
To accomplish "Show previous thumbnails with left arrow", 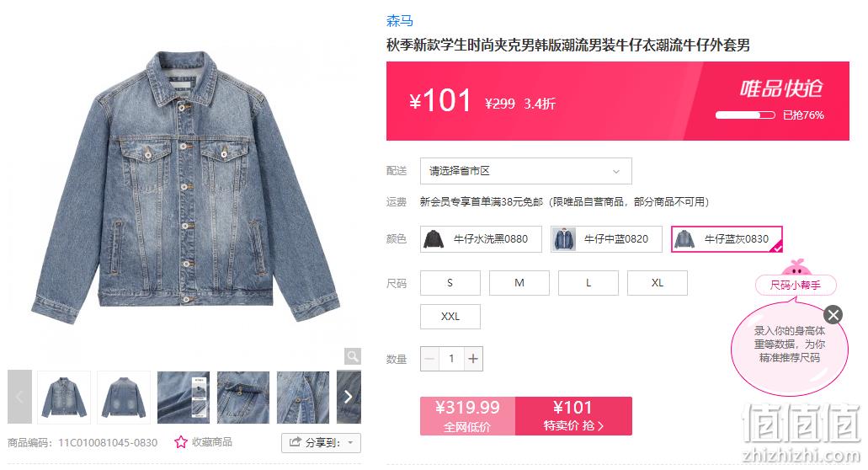I will tap(19, 397).
